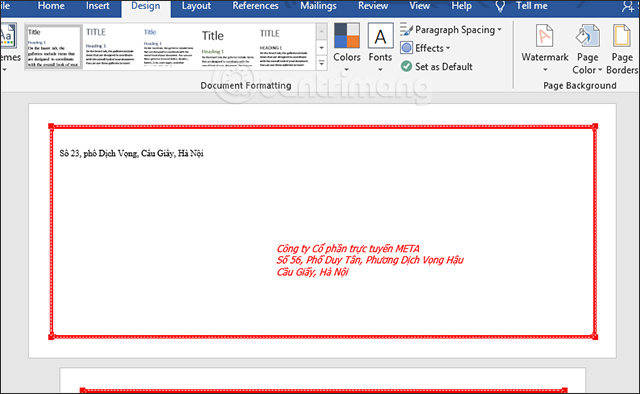The height and width of the screenshot is (394, 640).
Task: Switch to the Mailings tab
Action: click(318, 6)
